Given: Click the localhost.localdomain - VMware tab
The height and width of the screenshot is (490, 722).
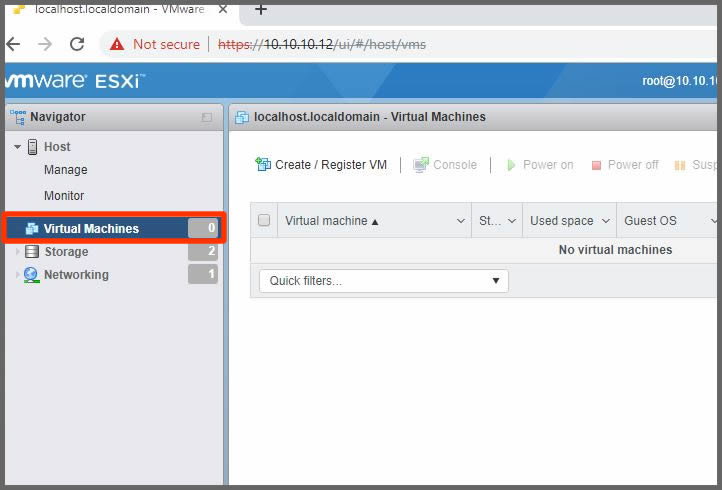Looking at the screenshot, I should pyautogui.click(x=120, y=9).
